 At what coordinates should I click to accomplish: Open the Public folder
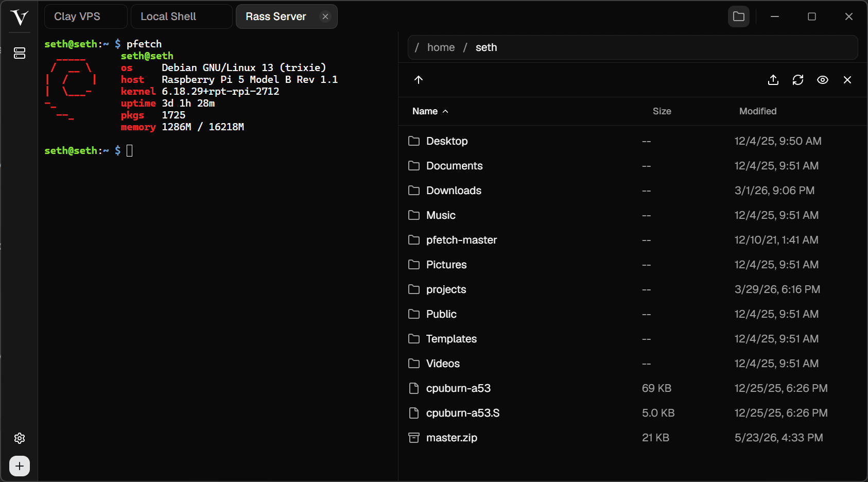pyautogui.click(x=632, y=314)
